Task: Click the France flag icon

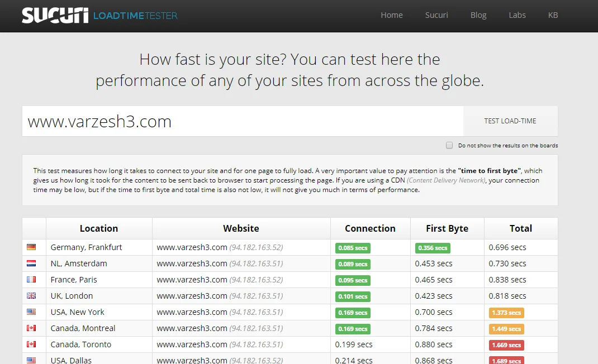Action: (x=31, y=280)
